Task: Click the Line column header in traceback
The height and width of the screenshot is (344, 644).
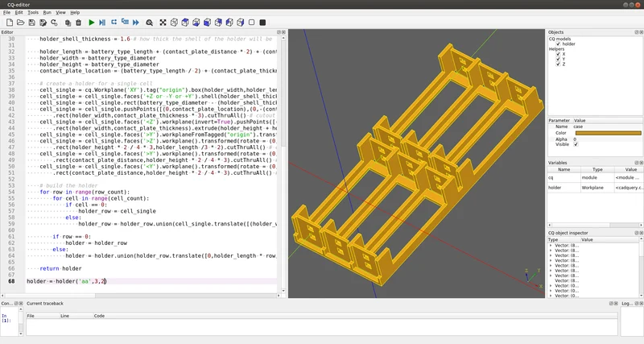Action: coord(76,316)
